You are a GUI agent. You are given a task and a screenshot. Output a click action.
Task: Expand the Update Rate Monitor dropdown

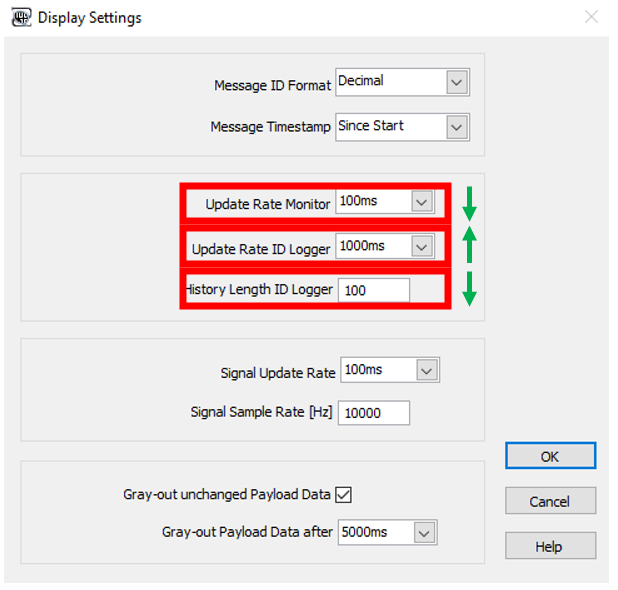click(x=422, y=202)
